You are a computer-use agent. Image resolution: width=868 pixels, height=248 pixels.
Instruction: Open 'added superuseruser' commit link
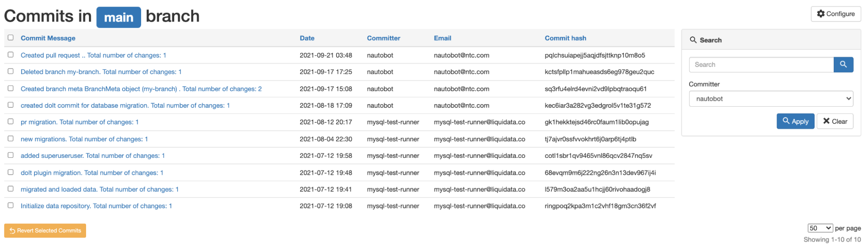[92, 156]
